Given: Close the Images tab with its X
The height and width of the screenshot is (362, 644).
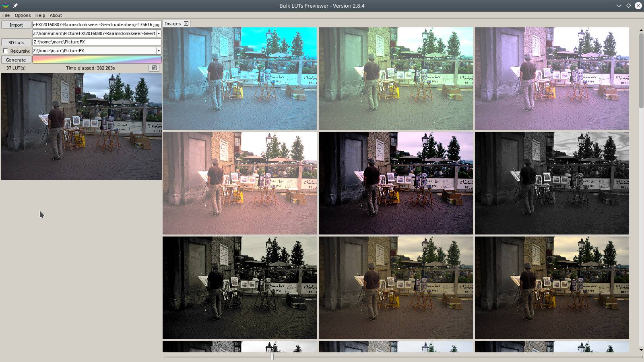Looking at the screenshot, I should pyautogui.click(x=186, y=24).
